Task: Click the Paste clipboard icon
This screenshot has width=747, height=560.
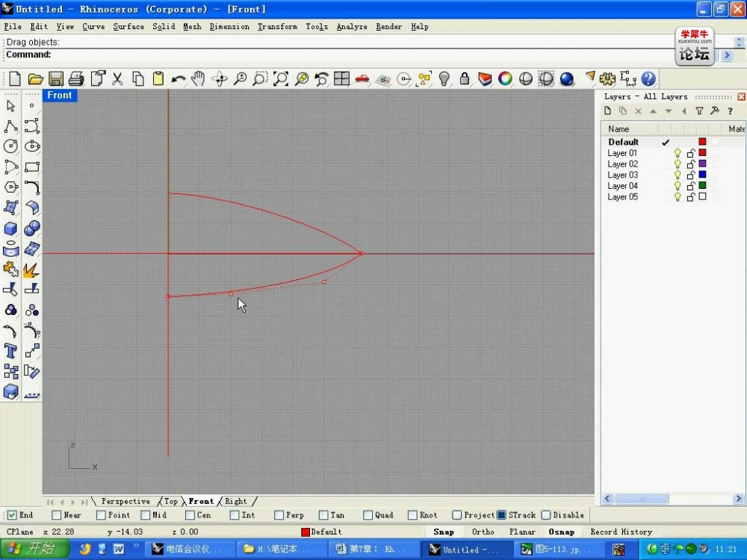Action: tap(158, 78)
